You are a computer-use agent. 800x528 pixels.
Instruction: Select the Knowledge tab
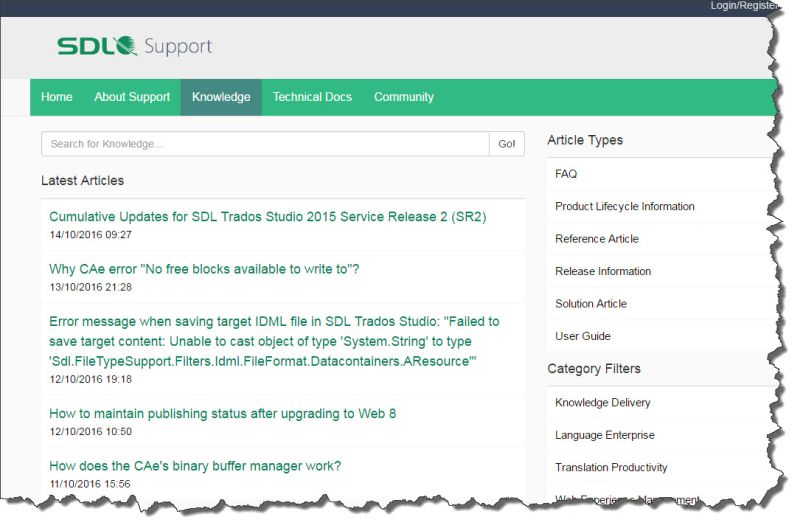tap(221, 97)
